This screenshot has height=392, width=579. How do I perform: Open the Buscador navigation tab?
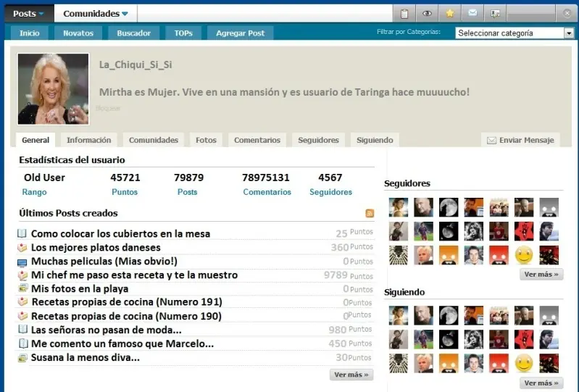tap(133, 33)
